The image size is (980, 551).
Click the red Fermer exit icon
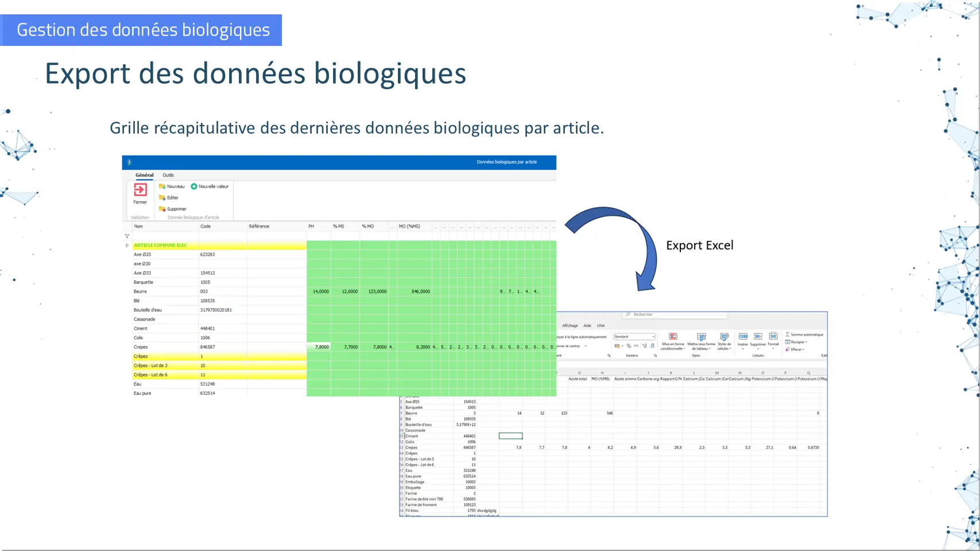tap(140, 190)
